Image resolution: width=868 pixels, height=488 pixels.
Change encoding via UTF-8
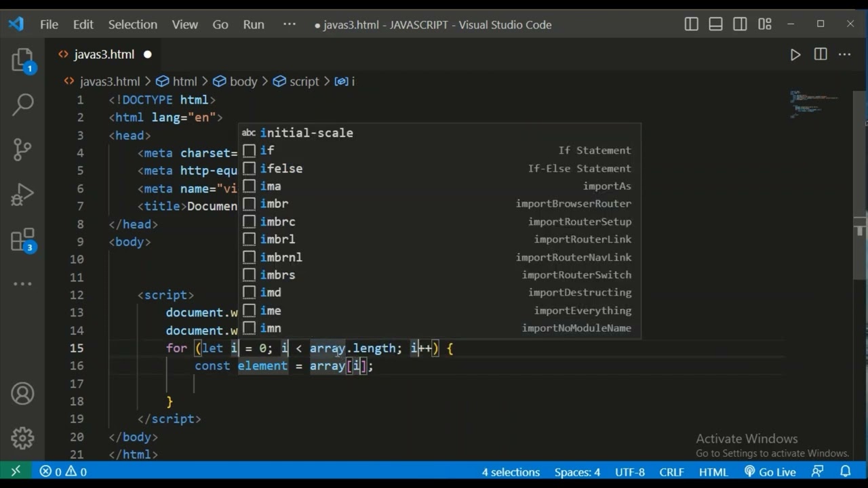click(x=630, y=472)
